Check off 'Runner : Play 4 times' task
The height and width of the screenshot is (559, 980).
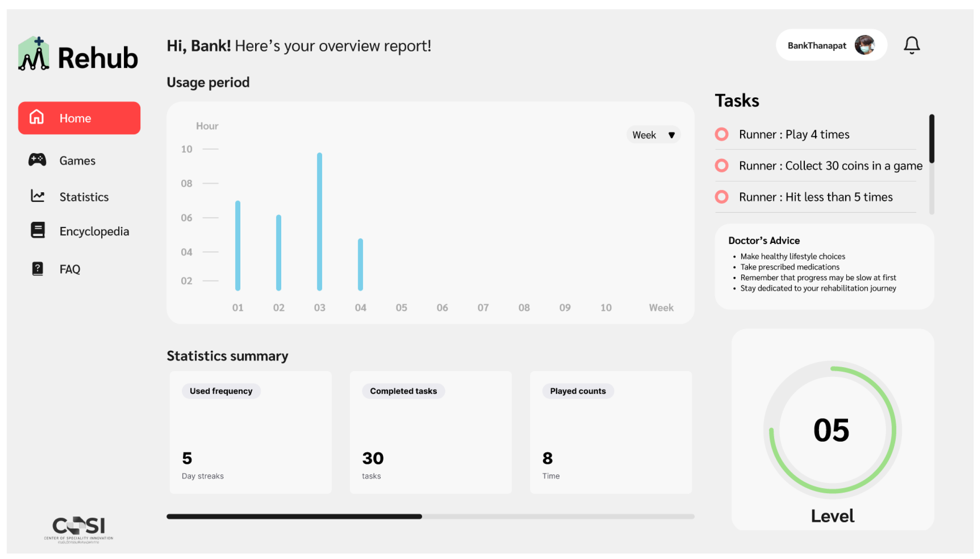pyautogui.click(x=722, y=134)
